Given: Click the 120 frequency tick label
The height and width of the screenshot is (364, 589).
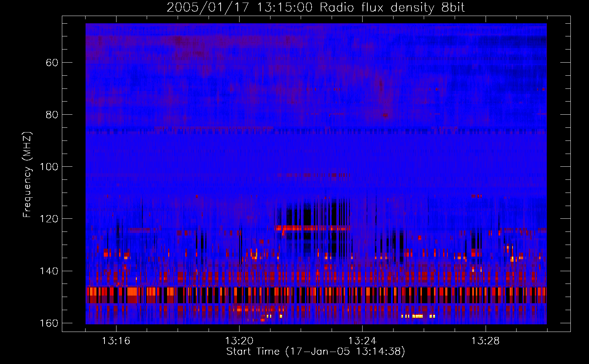Looking at the screenshot, I should pyautogui.click(x=49, y=219).
